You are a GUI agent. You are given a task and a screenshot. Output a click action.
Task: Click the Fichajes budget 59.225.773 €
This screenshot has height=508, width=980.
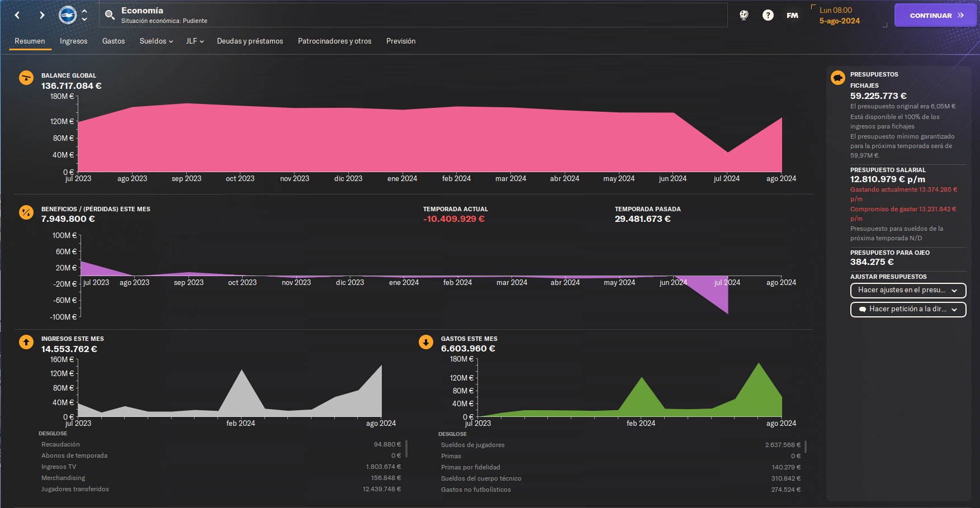(878, 96)
